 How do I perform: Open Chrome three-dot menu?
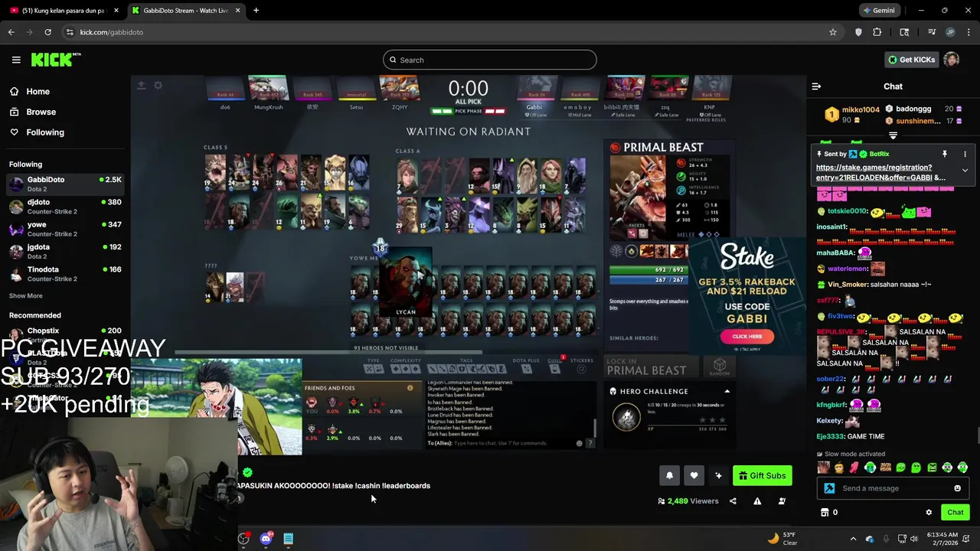click(969, 32)
